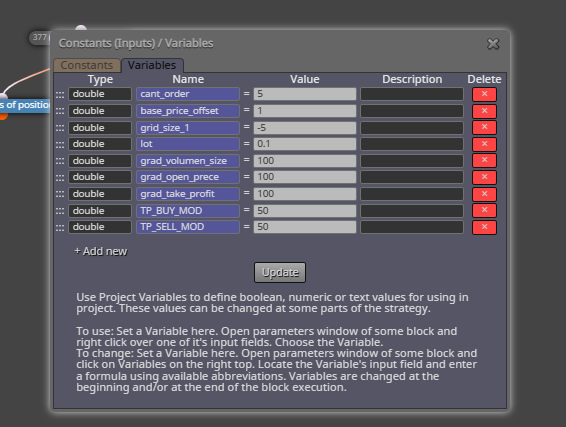Grab drag handle of TP_BUY_MOD row
Image resolution: width=566 pixels, height=427 pixels.
pyautogui.click(x=60, y=211)
